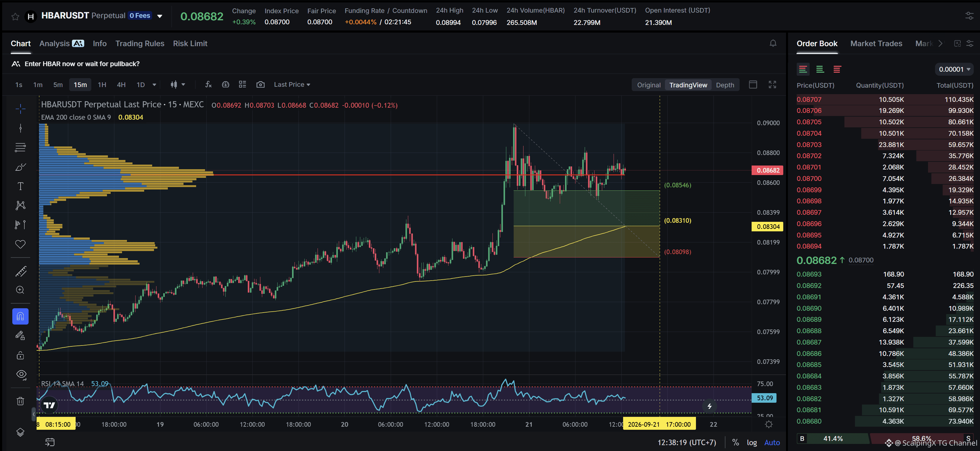This screenshot has height=451, width=980.
Task: Select the trend line drawing tool
Action: tap(21, 128)
